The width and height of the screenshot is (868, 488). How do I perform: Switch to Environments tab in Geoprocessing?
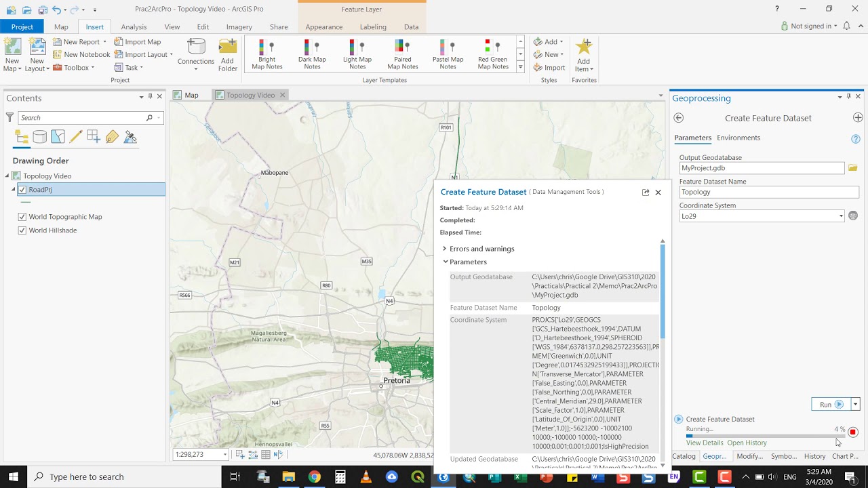tap(738, 138)
